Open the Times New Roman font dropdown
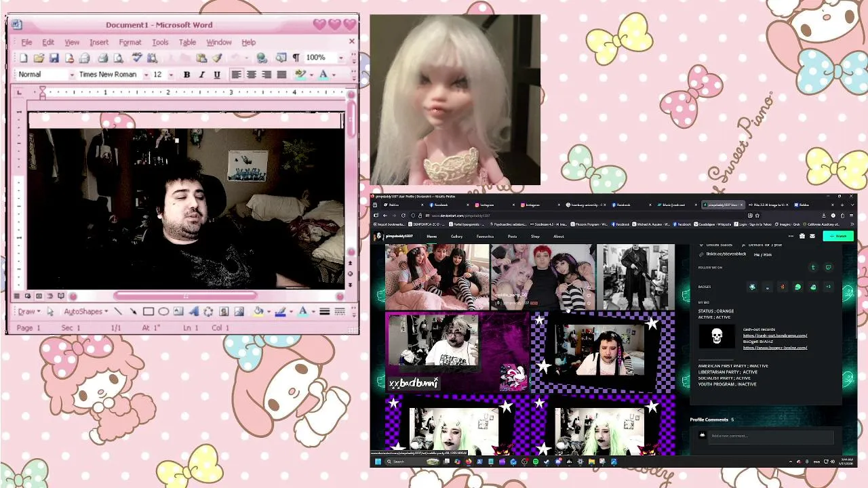 pyautogui.click(x=146, y=75)
